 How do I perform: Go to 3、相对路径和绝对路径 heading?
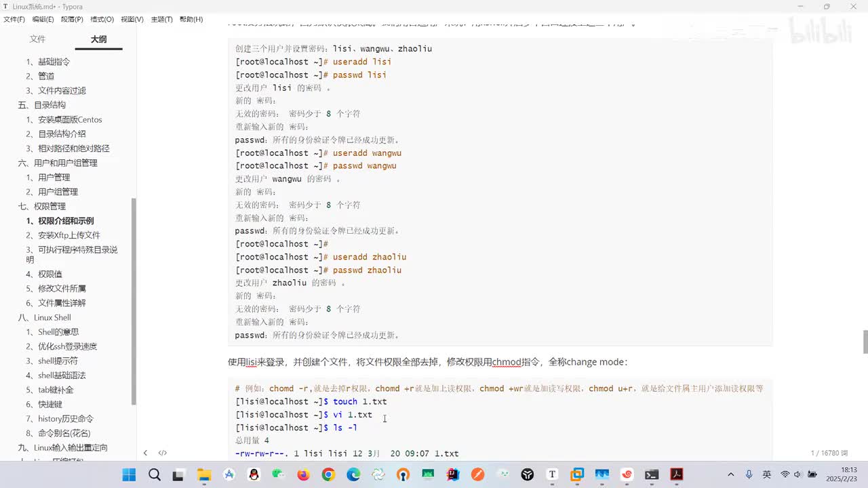tap(68, 148)
